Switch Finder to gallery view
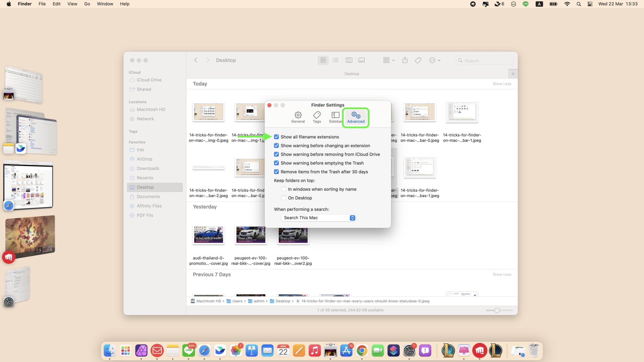 point(361,60)
